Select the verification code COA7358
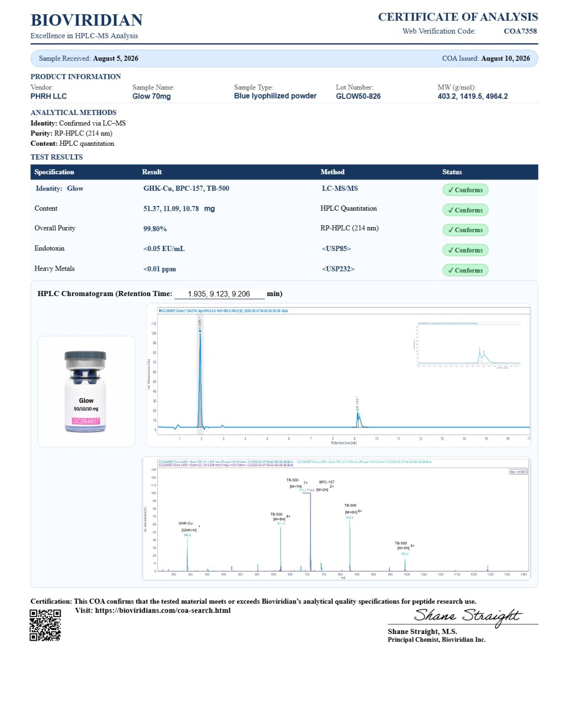 tap(520, 31)
